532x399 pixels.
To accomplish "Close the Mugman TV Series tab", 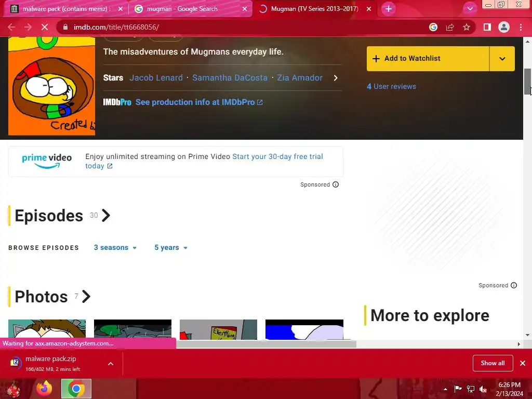I will click(369, 9).
